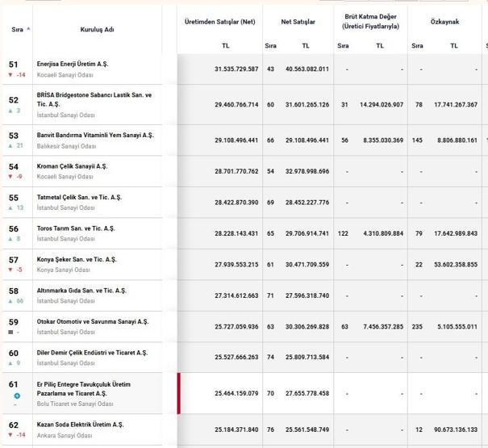This screenshot has height=448, width=488.
Task: Select Konya Şeker San. ve Tic. A.Ş.
Action: [77, 259]
